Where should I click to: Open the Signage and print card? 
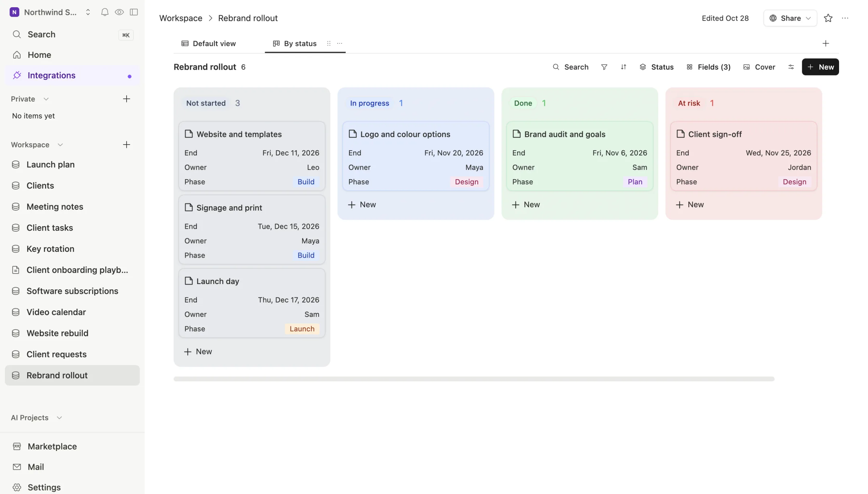click(x=252, y=229)
